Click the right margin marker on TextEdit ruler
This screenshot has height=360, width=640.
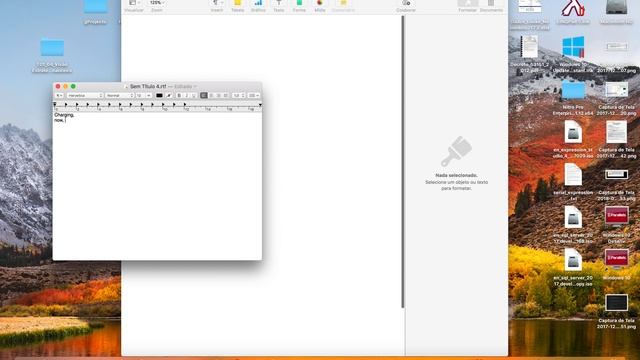pos(260,105)
